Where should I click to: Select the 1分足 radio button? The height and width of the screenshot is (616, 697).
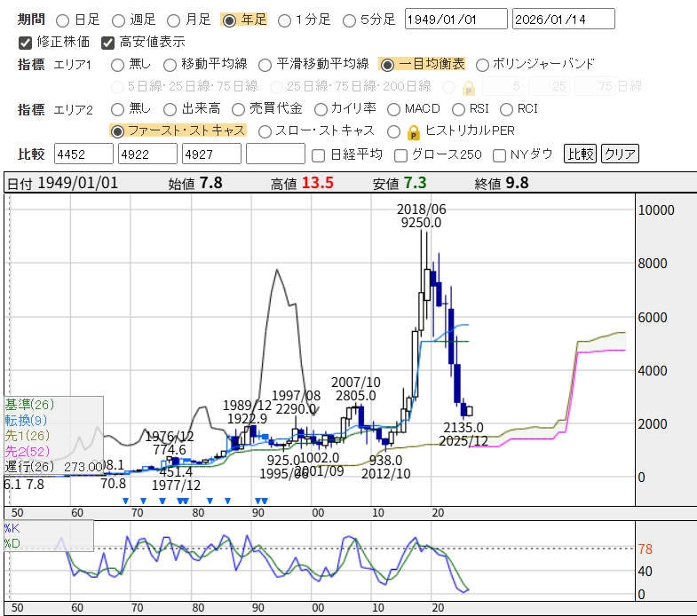284,20
